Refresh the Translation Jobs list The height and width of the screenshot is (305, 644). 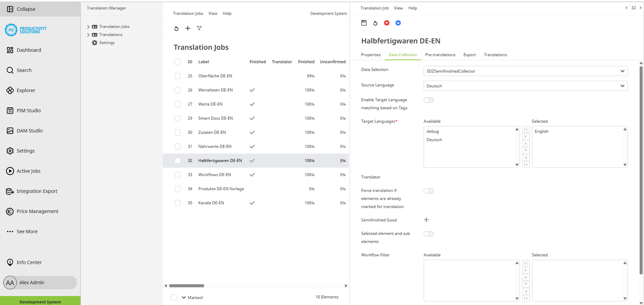[177, 28]
